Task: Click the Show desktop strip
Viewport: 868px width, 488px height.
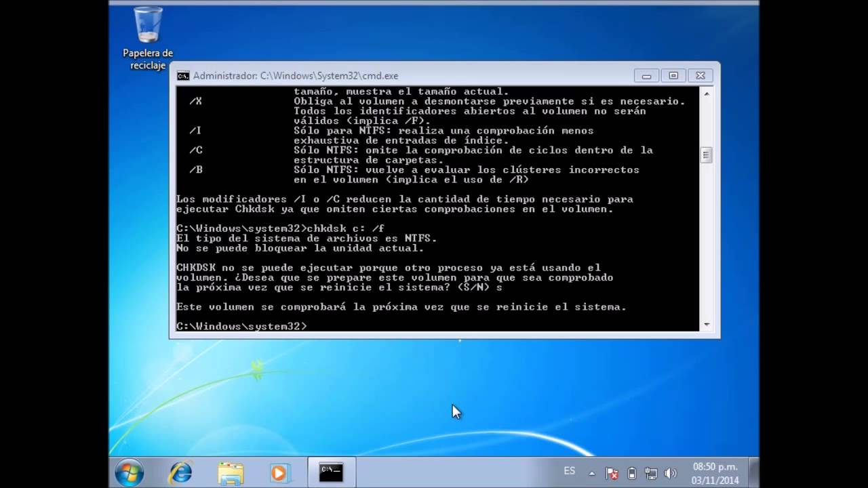Action: point(754,472)
